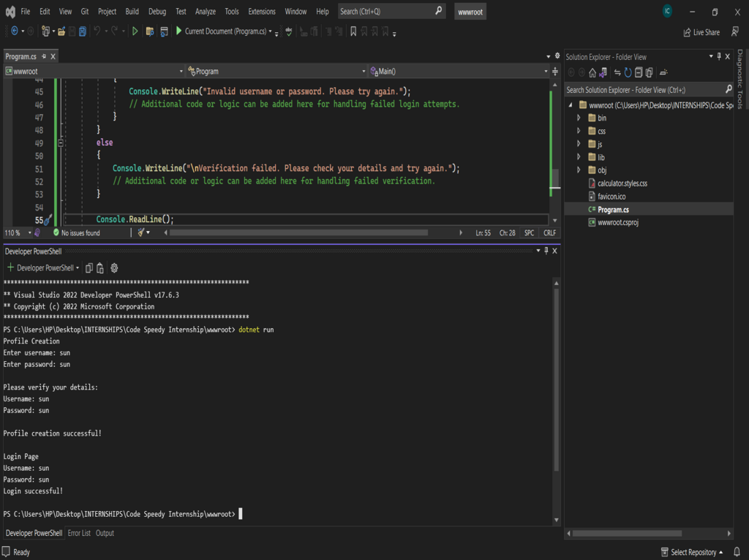Toggle the CRLF line ending indicator
Screen dimensions: 749x560
(549, 233)
